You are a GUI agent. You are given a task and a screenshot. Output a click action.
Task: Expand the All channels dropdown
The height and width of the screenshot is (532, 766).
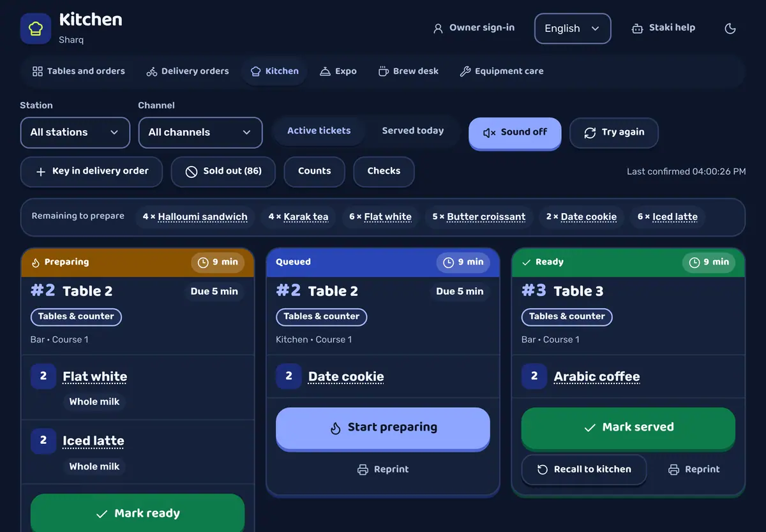200,133
